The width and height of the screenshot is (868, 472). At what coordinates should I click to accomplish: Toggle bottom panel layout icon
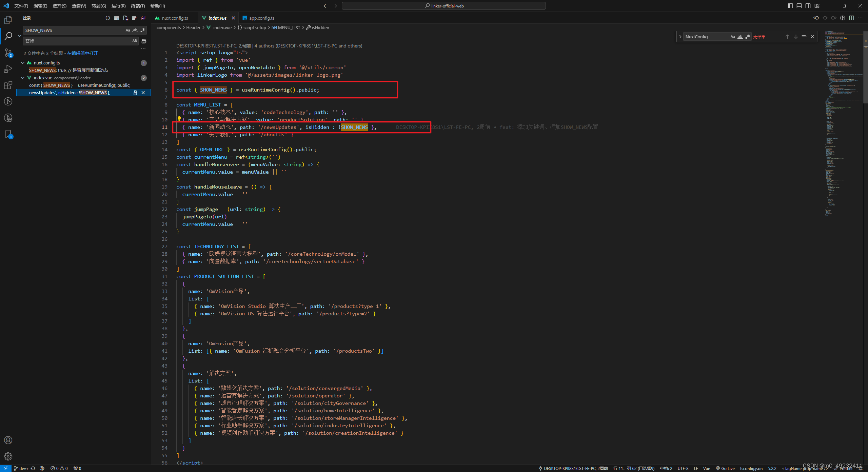click(x=799, y=6)
